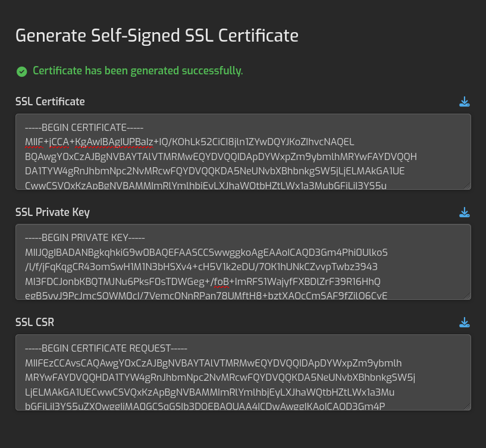Click the 'SSL Private Key' field label

(52, 212)
